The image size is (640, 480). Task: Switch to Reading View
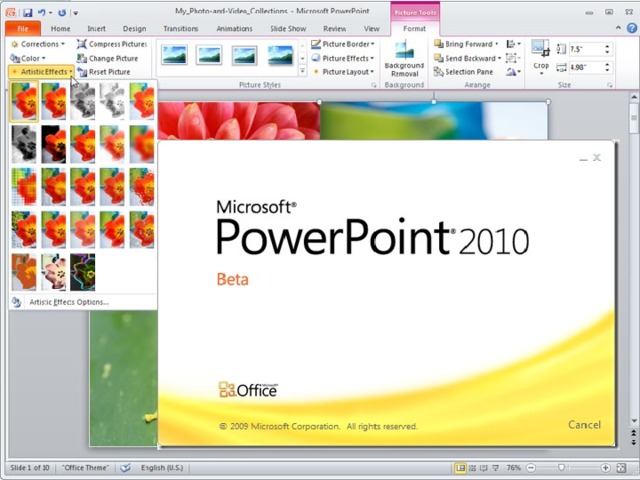tap(484, 468)
